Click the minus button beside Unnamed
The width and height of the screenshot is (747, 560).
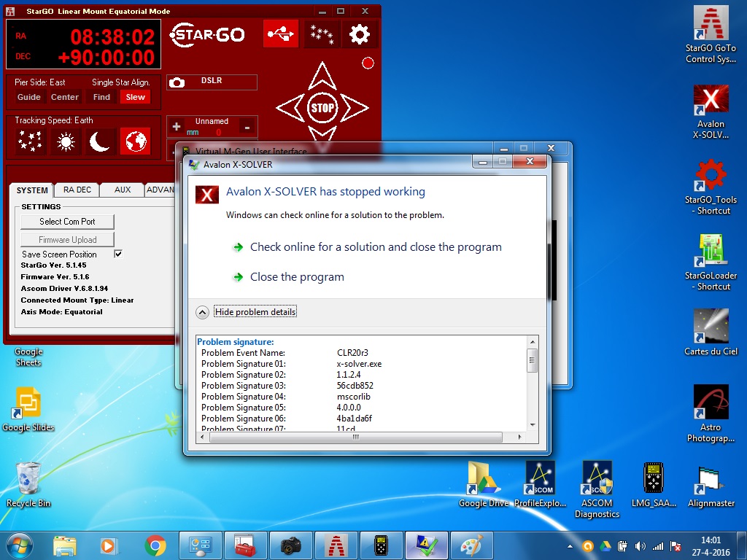(x=247, y=127)
